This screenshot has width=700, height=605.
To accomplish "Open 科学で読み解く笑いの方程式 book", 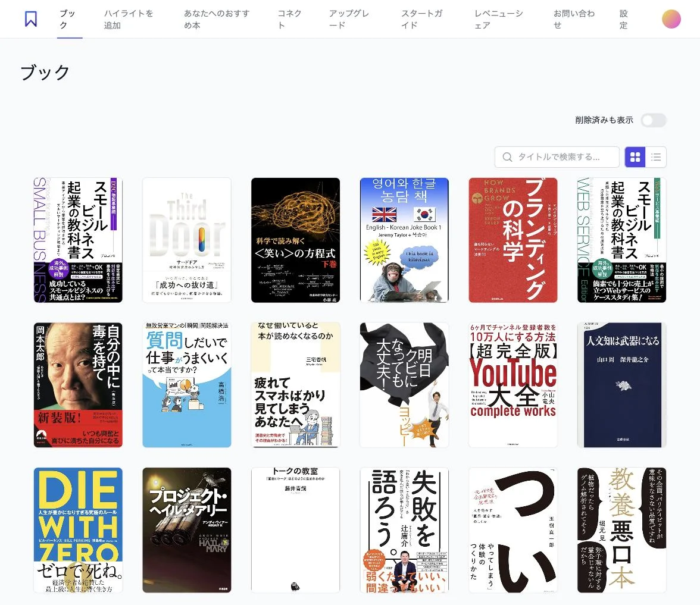I will [x=295, y=240].
